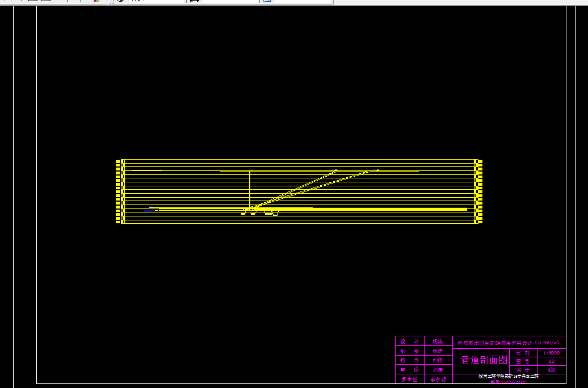Image resolution: width=588 pixels, height=388 pixels.
Task: Pick the vertical shaft line in section drawing
Action: pos(250,190)
